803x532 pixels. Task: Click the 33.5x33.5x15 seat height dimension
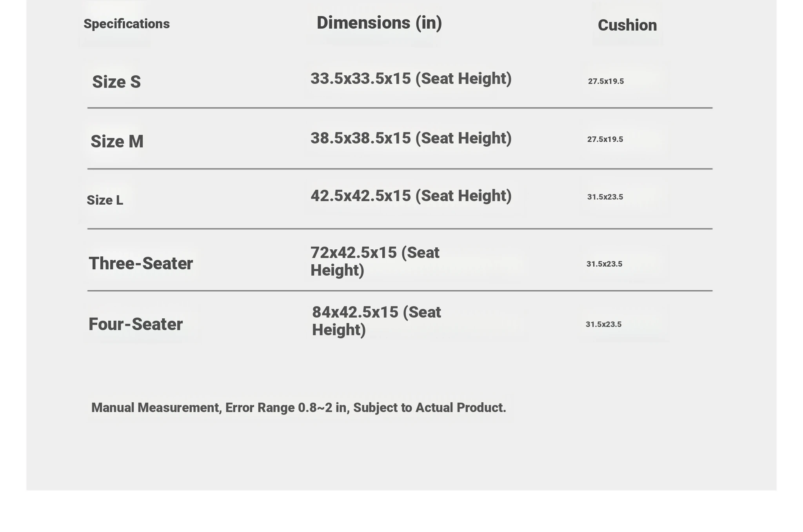411,79
